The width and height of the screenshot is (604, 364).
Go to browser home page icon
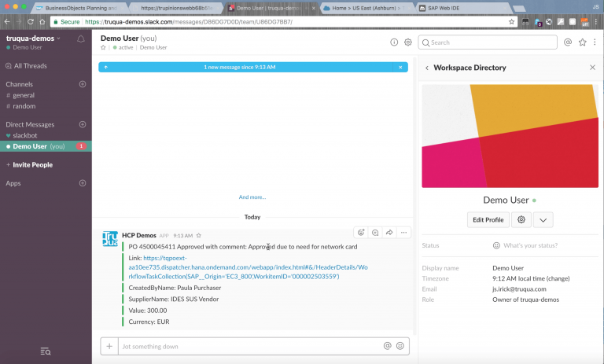42,21
